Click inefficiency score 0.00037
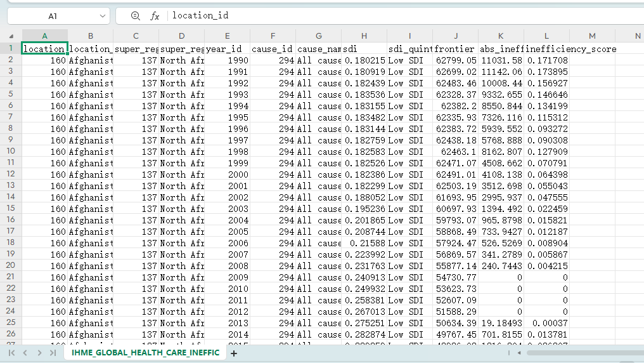Screen dimensions: 644x363 pos(546,323)
